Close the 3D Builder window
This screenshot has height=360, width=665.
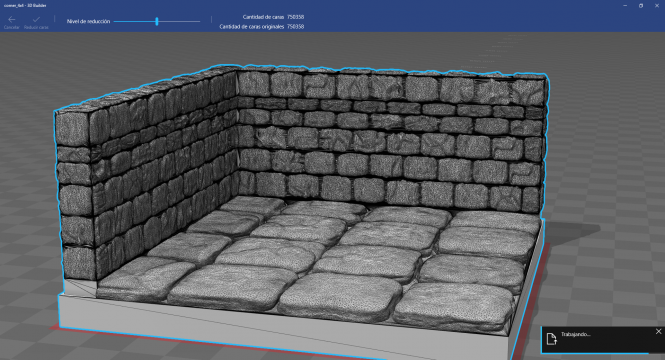(x=657, y=6)
